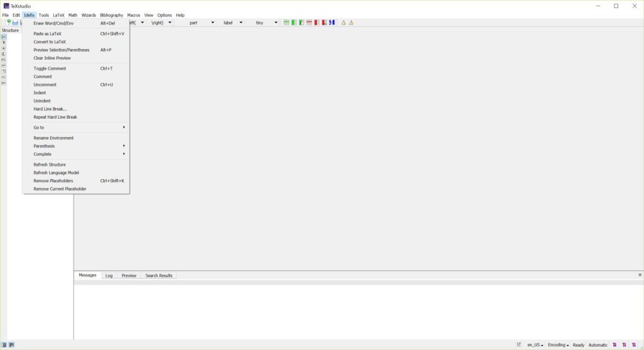The width and height of the screenshot is (644, 350).
Task: Choose Clear Inline Preview
Action: [x=76, y=58]
